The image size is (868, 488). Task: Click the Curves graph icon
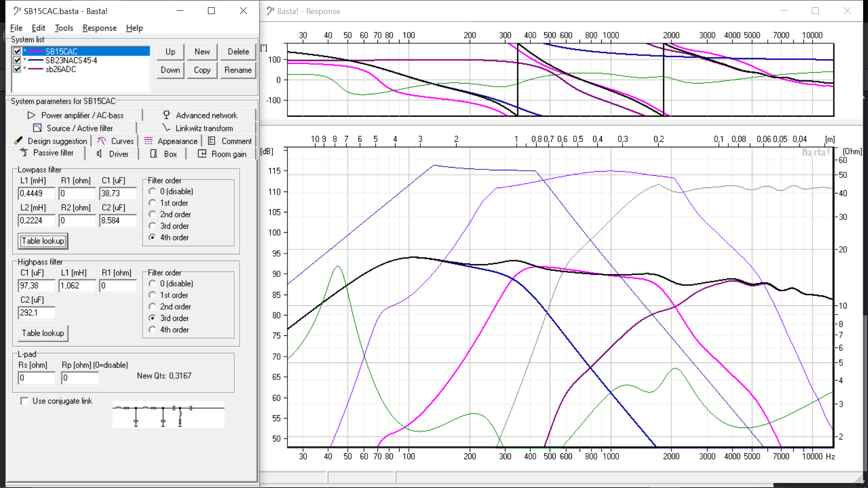point(102,141)
